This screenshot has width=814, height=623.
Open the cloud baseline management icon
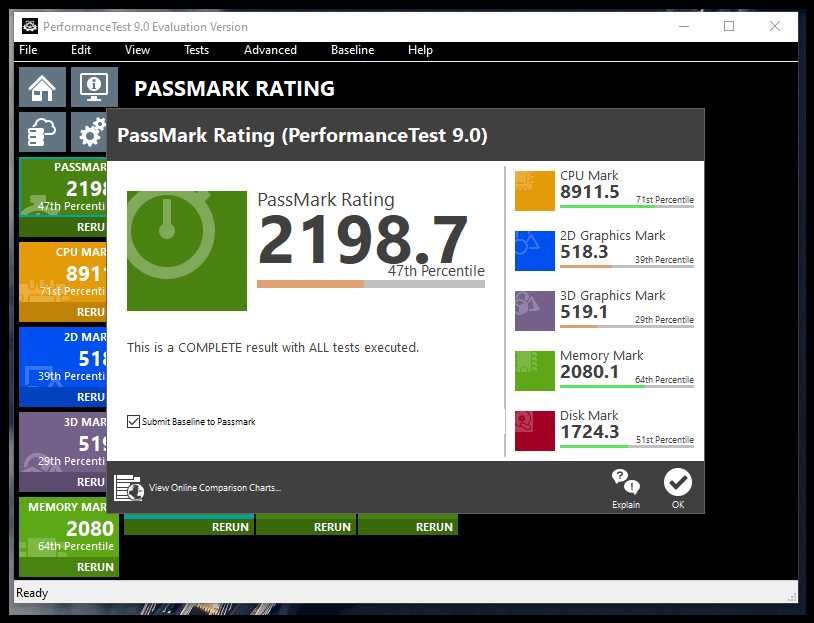[43, 132]
